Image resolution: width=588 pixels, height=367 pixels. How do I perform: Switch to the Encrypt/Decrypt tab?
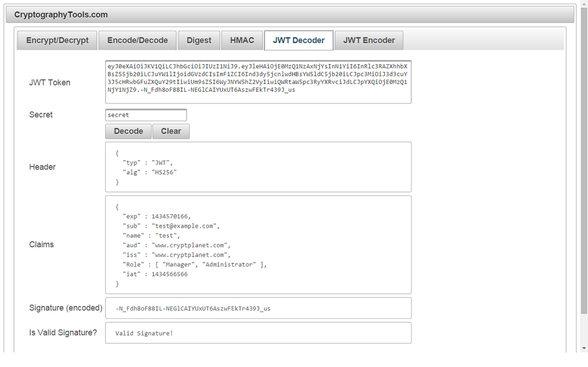(57, 40)
